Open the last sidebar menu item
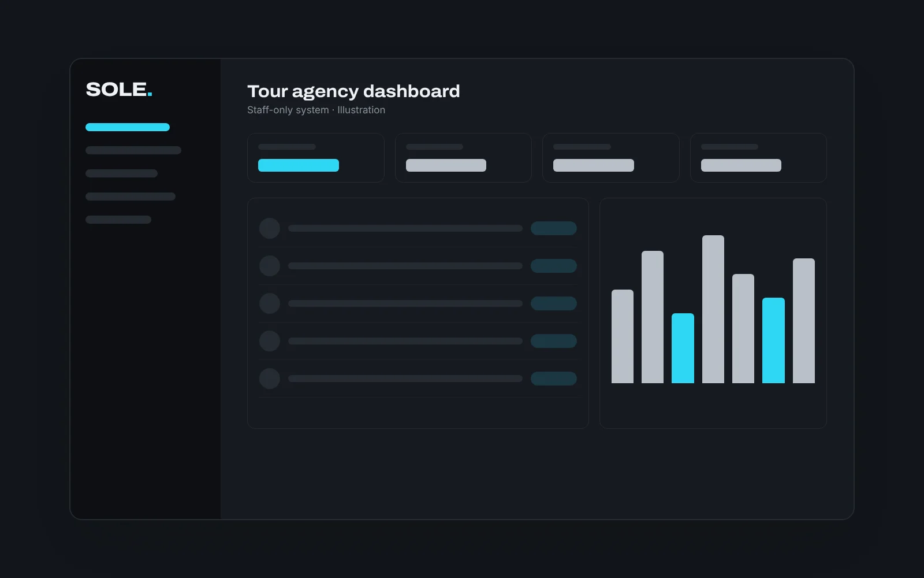924x578 pixels. coord(118,220)
